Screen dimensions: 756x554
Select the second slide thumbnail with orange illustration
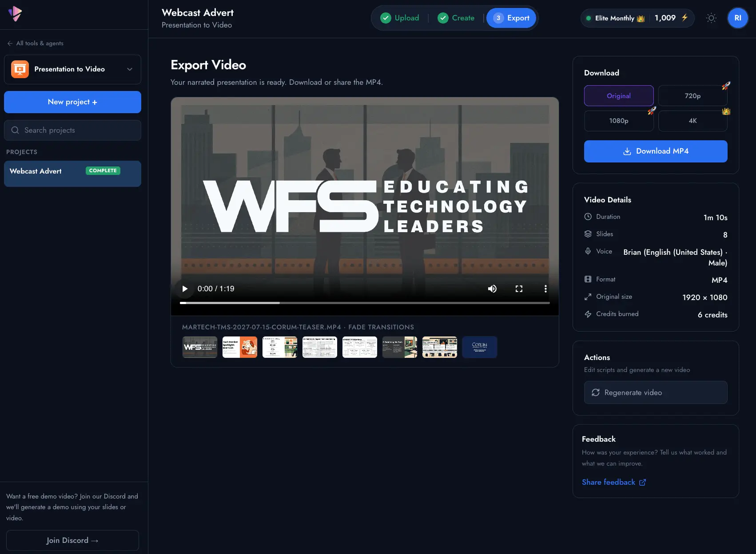pyautogui.click(x=240, y=347)
